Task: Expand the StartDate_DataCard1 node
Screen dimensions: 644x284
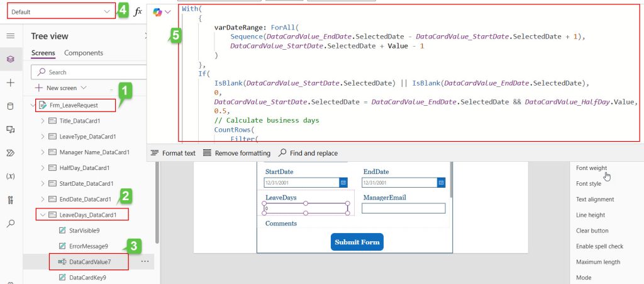Action: [x=43, y=183]
